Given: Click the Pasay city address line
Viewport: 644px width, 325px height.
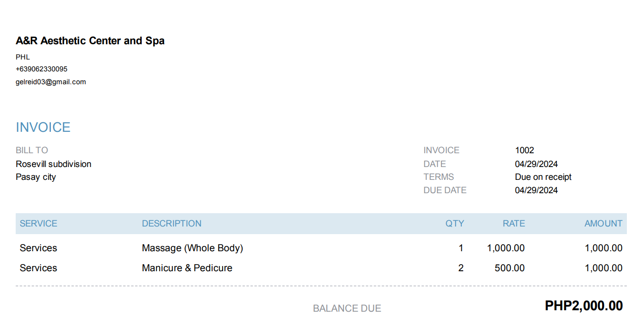Looking at the screenshot, I should 36,177.
